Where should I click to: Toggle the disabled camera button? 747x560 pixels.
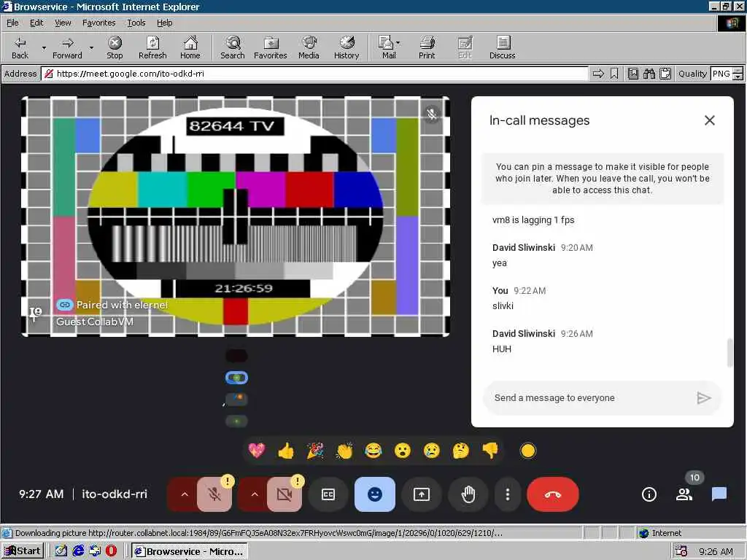pos(285,494)
